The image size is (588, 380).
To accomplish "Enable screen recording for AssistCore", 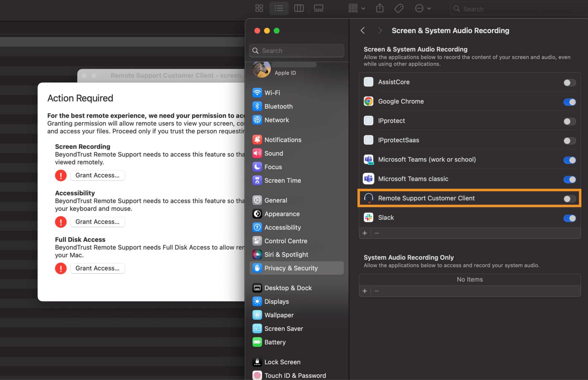I will (x=570, y=82).
